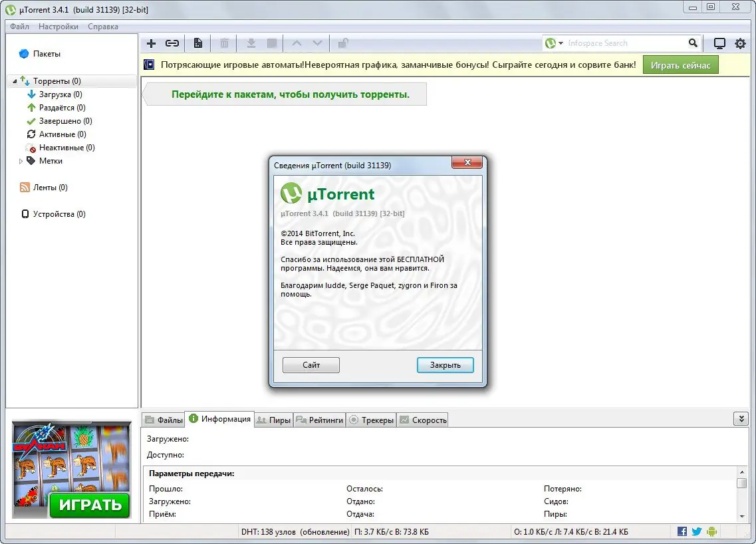Click the Add Torrent plus icon

tap(151, 43)
